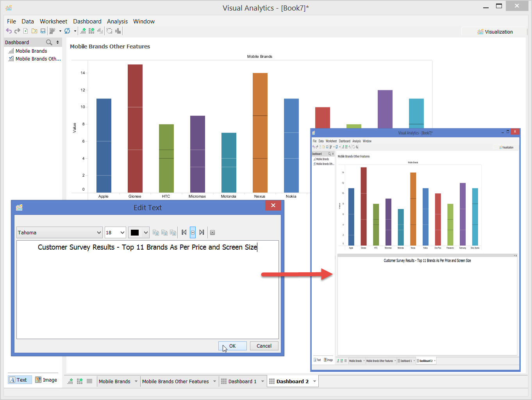Click the black text color swatch

(135, 232)
